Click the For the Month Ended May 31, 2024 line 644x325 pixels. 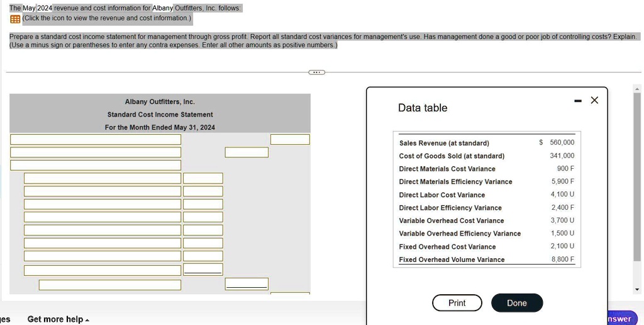(160, 127)
